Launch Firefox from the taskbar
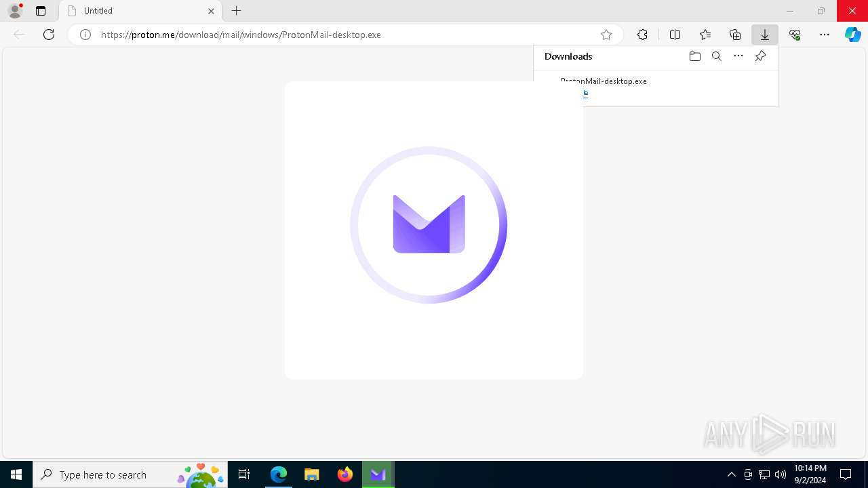Viewport: 868px width, 488px height. (x=345, y=474)
